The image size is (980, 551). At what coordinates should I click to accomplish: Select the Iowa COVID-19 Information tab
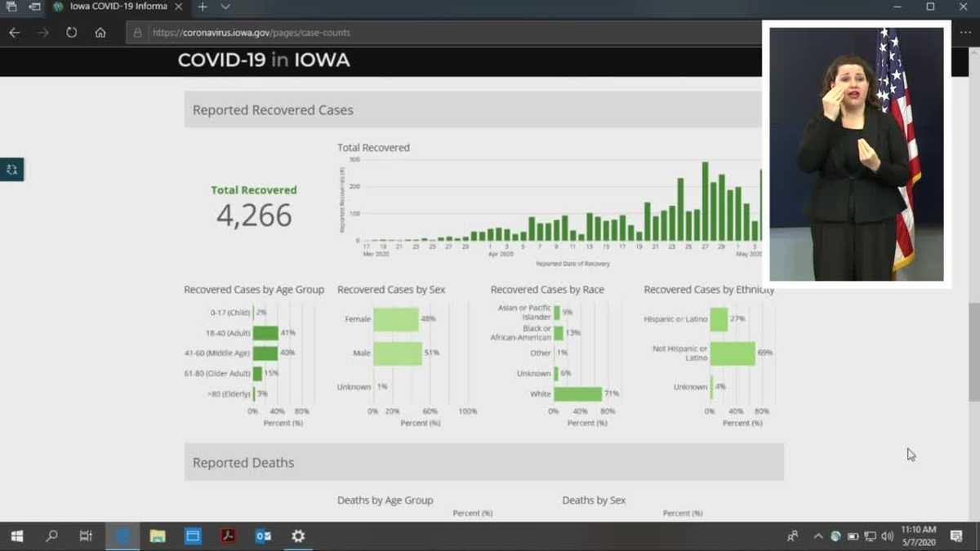tap(114, 8)
